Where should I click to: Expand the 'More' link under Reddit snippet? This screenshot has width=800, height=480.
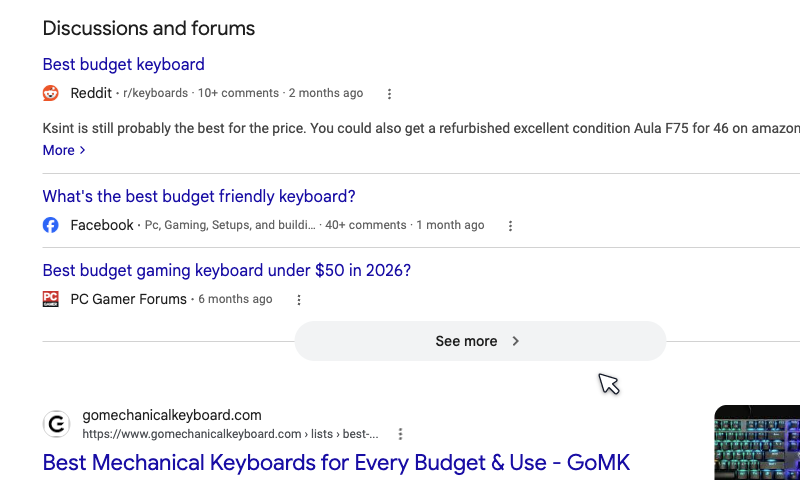coord(64,150)
